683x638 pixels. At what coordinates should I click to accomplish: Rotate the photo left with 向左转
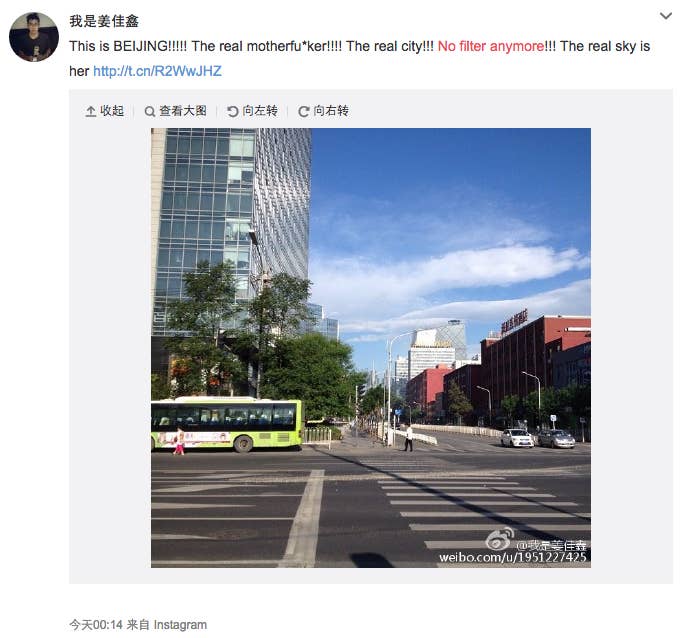point(260,111)
